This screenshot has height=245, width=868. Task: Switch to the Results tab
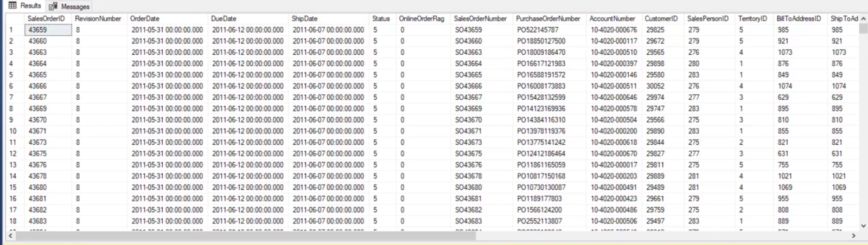click(x=25, y=6)
